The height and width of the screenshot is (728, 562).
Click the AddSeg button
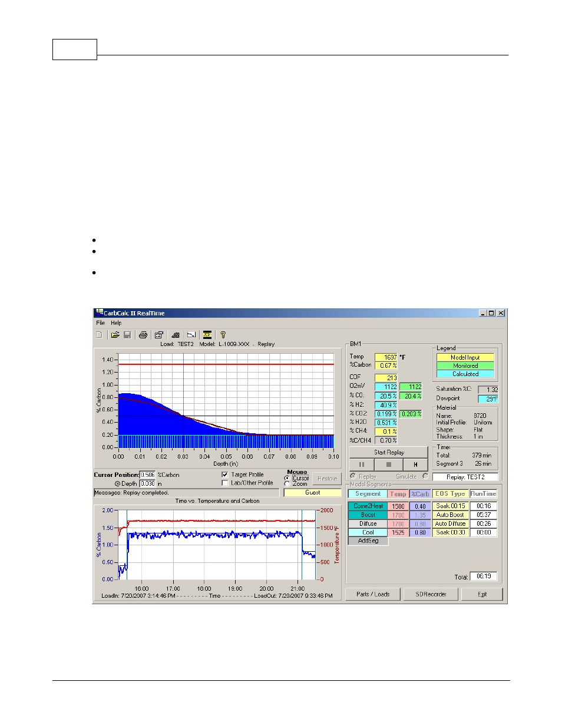[x=368, y=541]
